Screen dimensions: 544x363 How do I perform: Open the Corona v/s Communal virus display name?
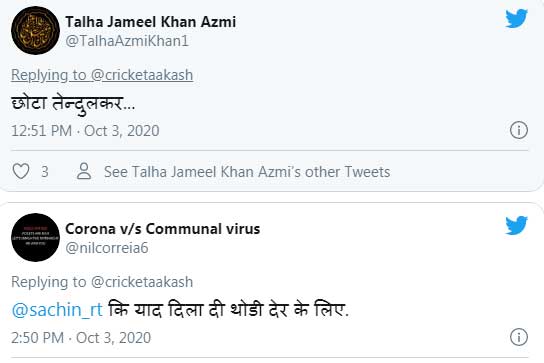click(163, 229)
